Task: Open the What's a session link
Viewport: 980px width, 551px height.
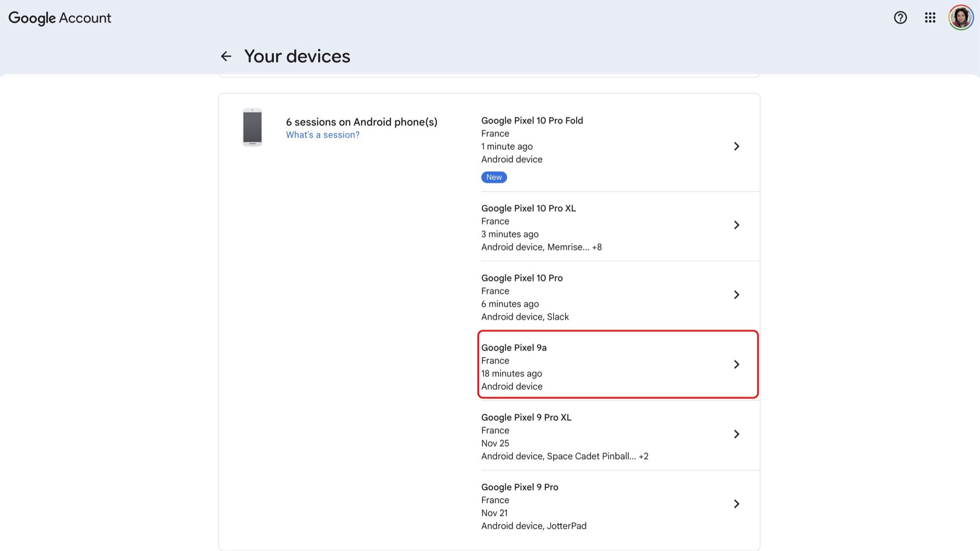Action: [322, 134]
